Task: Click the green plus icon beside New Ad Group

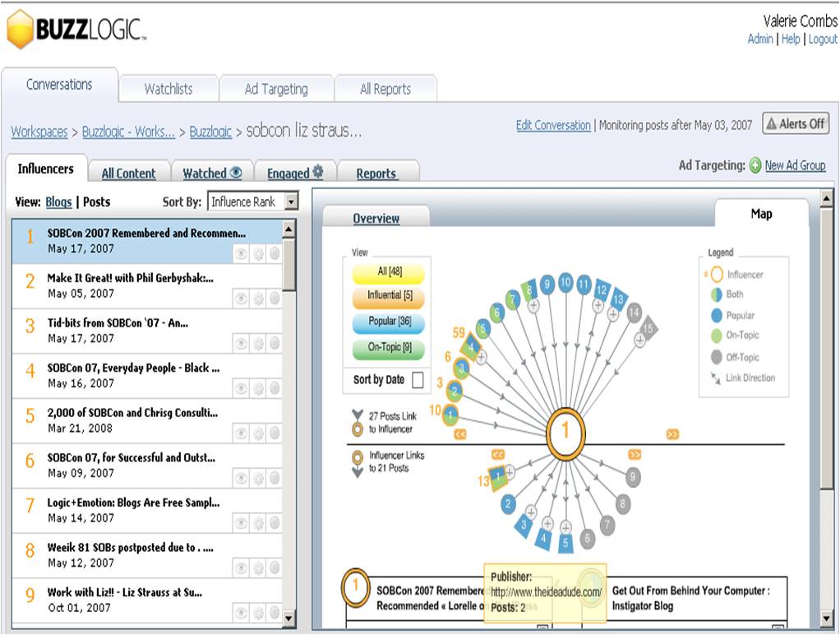Action: pyautogui.click(x=755, y=165)
